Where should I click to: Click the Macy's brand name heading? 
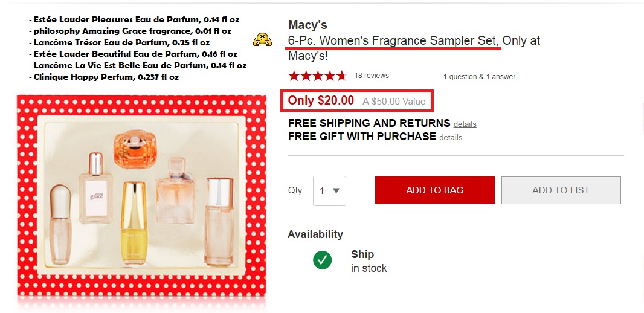(308, 25)
